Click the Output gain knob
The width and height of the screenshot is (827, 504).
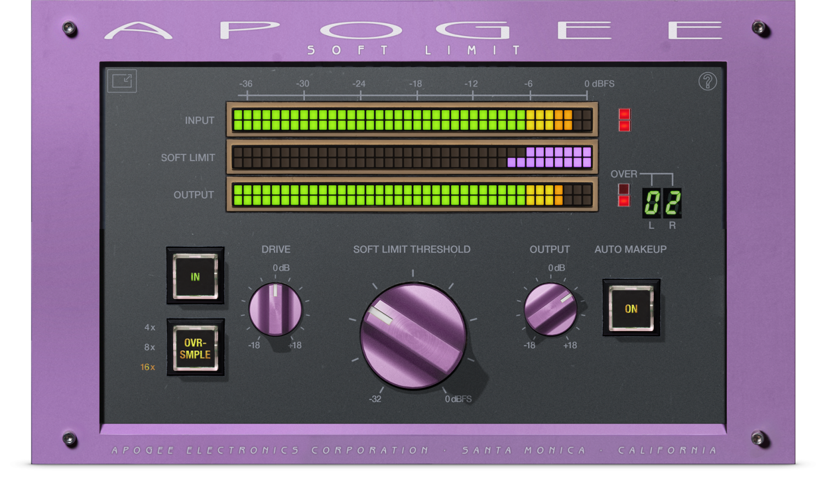coord(550,309)
